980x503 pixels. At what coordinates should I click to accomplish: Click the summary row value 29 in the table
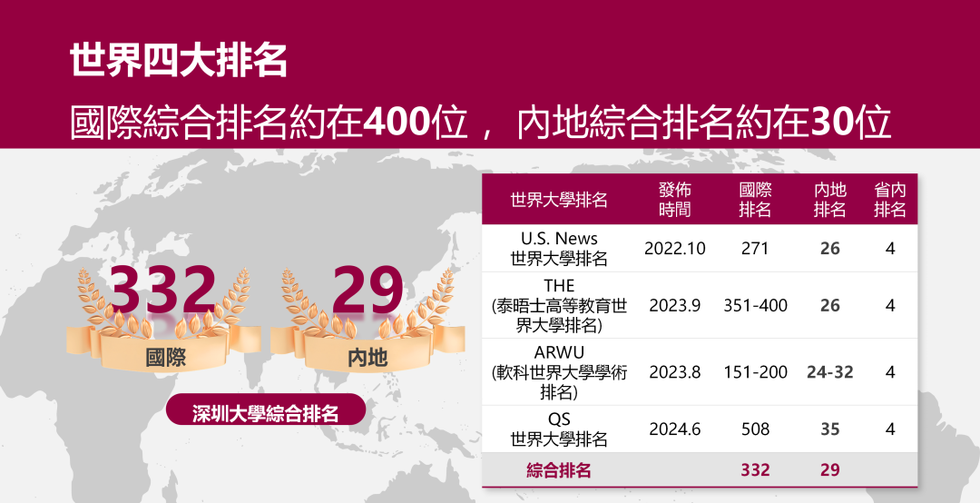click(829, 470)
